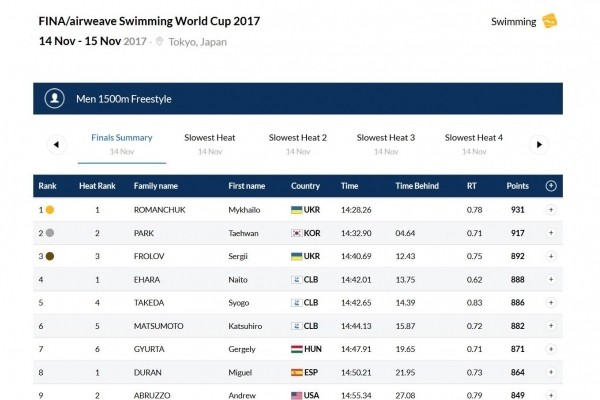Expand details for ROMANCHUK row

coord(550,210)
